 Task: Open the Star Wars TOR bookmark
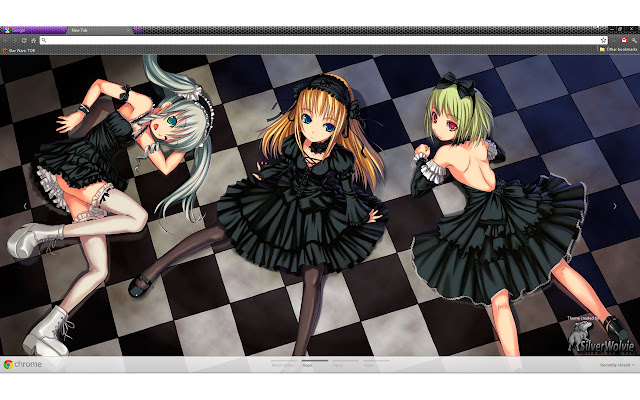[19, 51]
